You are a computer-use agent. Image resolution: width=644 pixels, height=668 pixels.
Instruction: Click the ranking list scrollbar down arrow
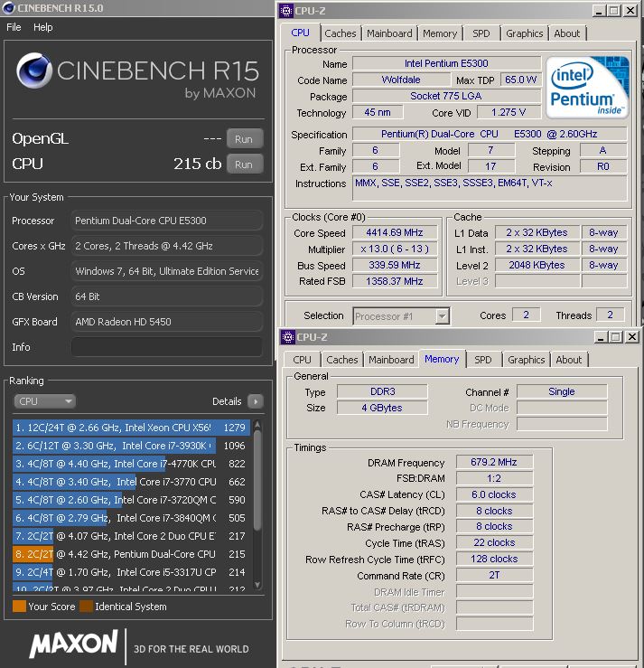point(257,585)
